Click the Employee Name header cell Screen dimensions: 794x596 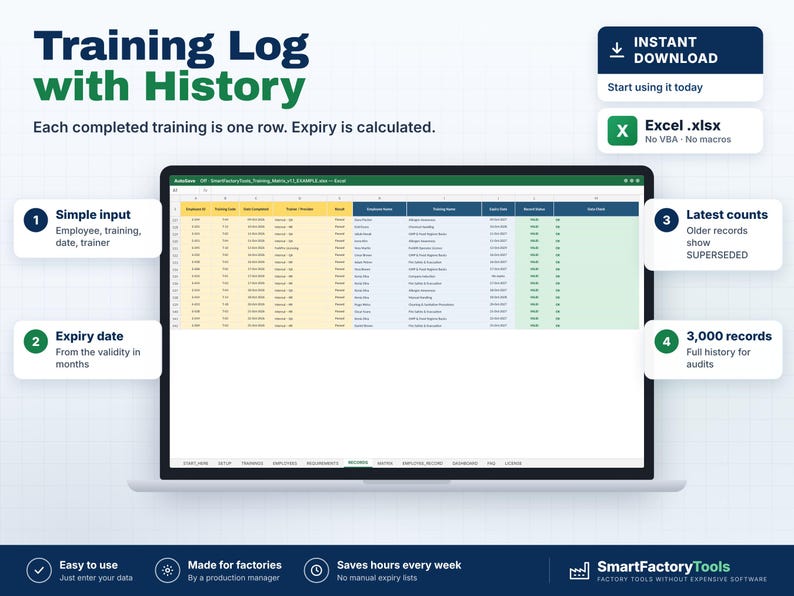[x=379, y=209]
